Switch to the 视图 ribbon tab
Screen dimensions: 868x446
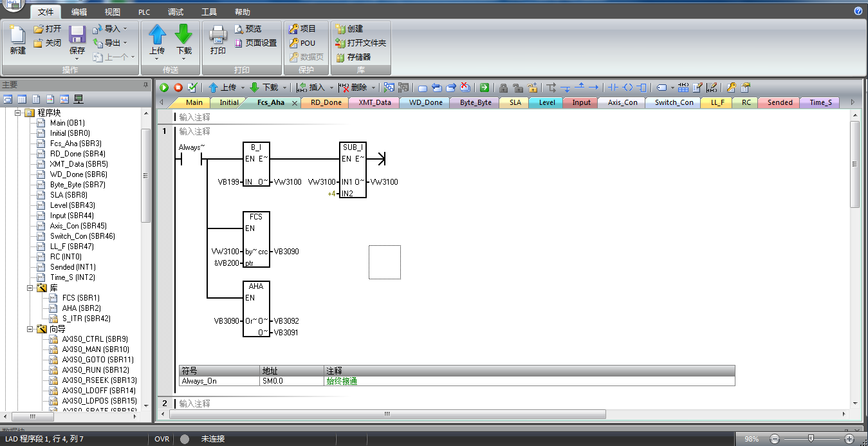112,12
